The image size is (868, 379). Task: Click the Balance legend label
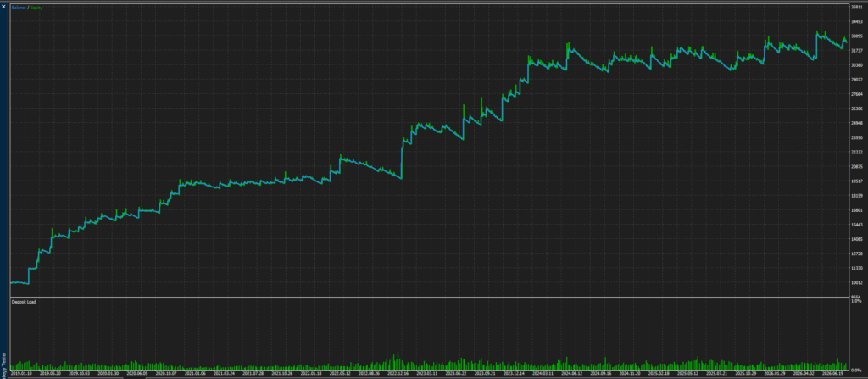[x=19, y=8]
